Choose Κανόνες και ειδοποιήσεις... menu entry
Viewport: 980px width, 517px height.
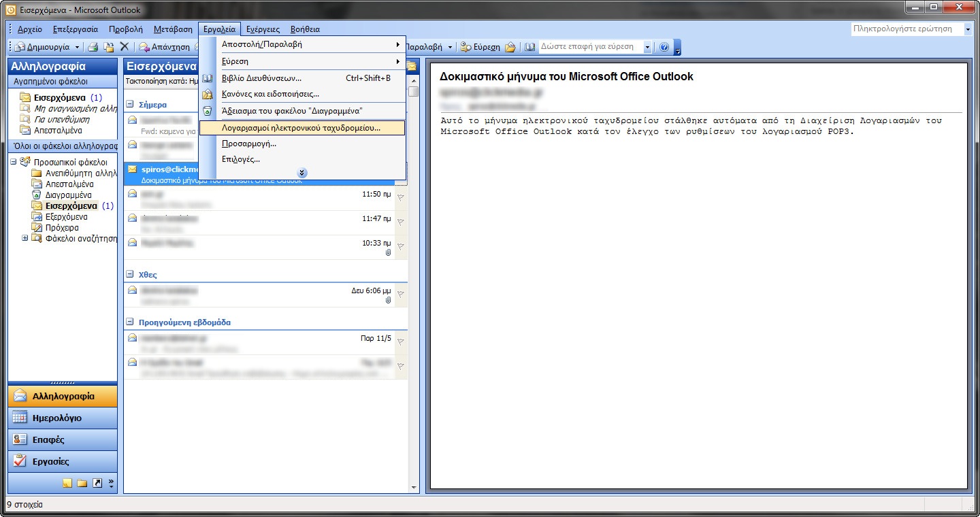tap(302, 94)
